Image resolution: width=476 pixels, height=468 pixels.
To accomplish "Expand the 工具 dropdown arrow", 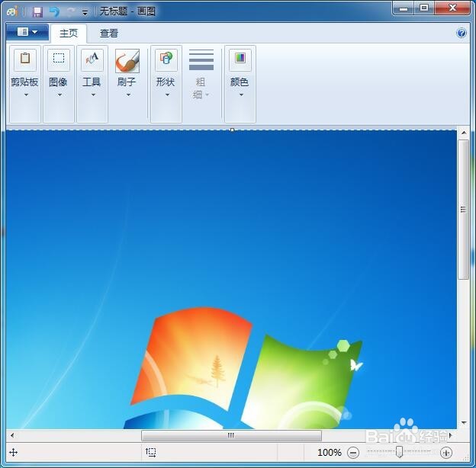I will (93, 95).
